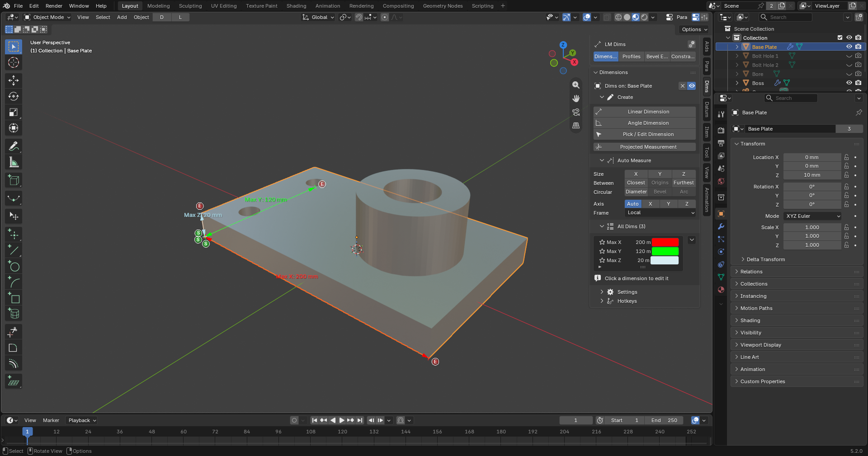Jump to the timeline's first frame

pyautogui.click(x=315, y=420)
